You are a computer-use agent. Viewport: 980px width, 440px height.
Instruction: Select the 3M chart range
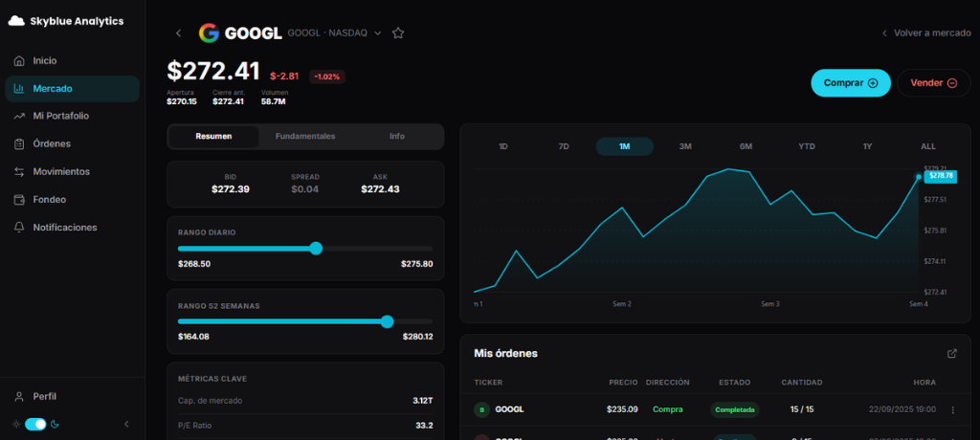point(685,147)
